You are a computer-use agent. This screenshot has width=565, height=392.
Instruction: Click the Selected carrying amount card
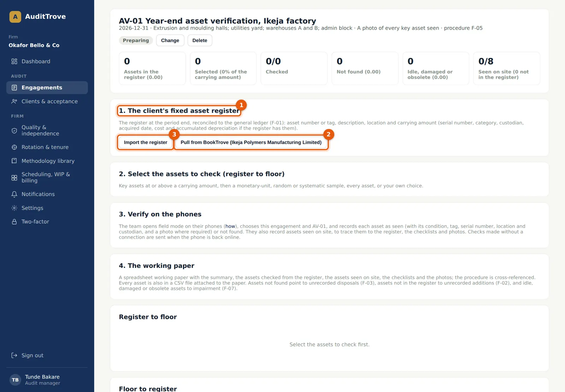[223, 68]
